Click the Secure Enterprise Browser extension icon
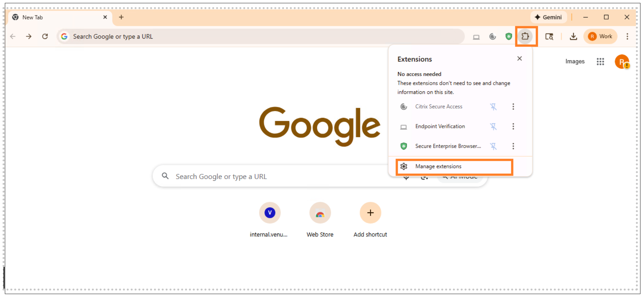 pos(403,146)
